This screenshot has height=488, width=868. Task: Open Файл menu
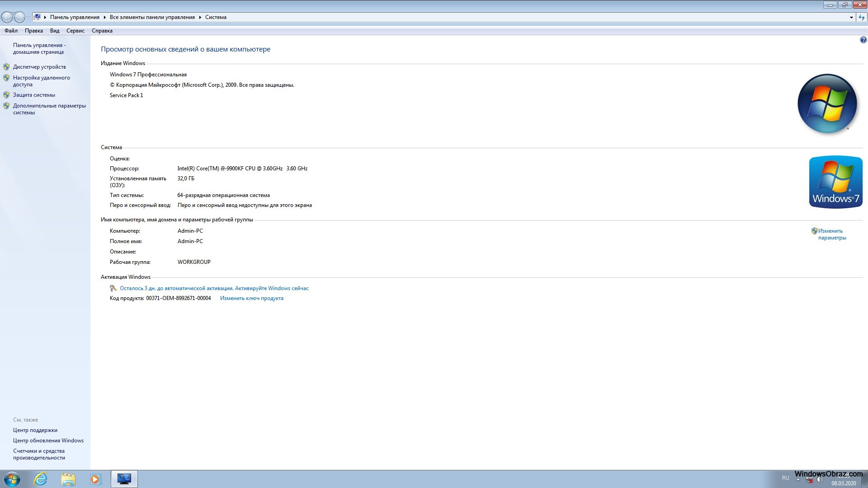(x=10, y=30)
